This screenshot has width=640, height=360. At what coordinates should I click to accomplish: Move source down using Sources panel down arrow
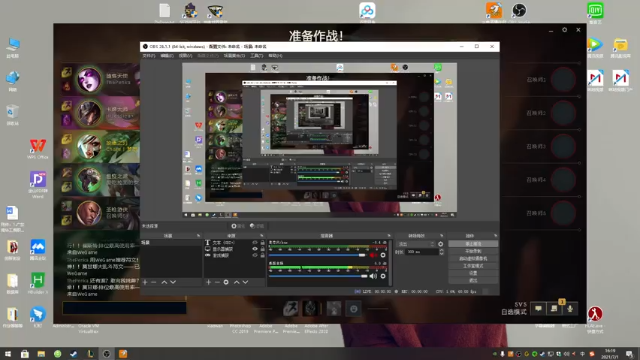coord(245,282)
